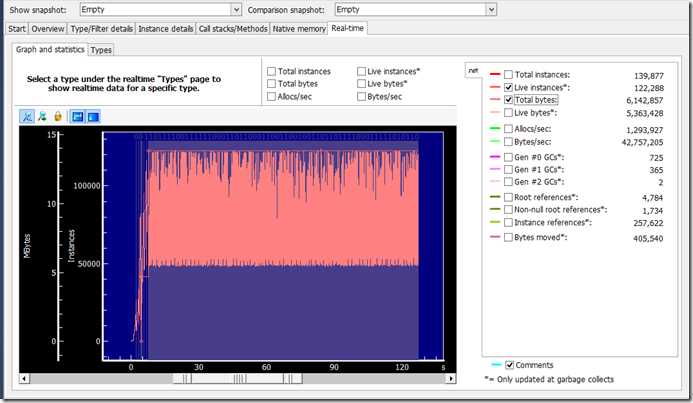Click the Bytes moved value 405,540

tap(648, 239)
